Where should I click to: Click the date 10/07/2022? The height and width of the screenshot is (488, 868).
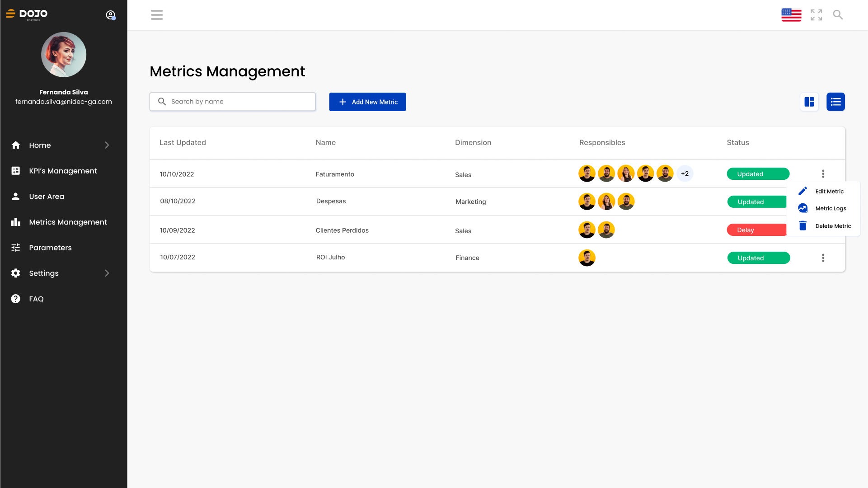(178, 257)
